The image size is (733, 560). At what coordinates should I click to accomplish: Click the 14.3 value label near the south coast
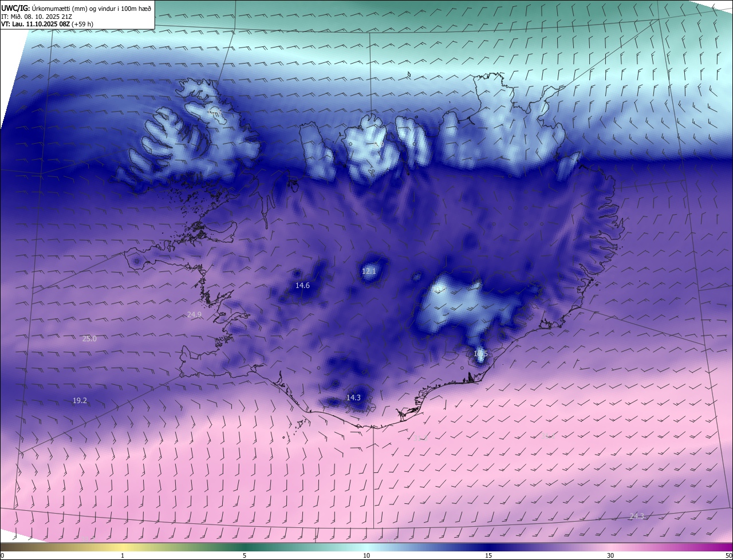pyautogui.click(x=353, y=397)
